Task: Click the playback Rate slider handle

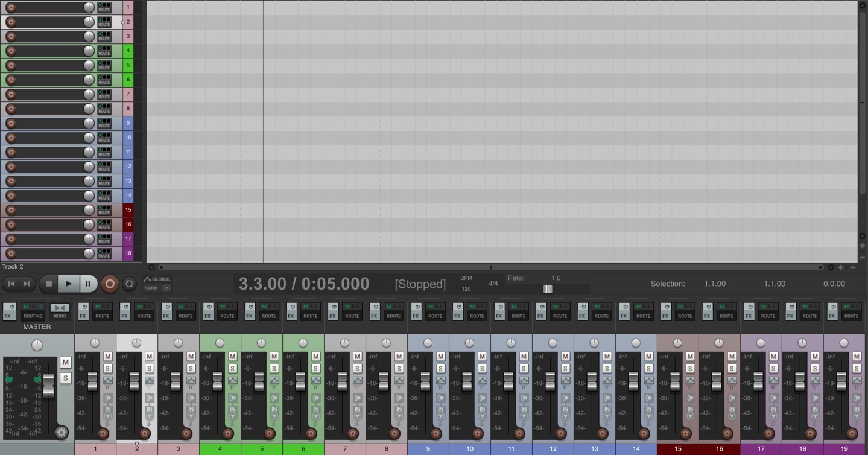Action: point(548,289)
